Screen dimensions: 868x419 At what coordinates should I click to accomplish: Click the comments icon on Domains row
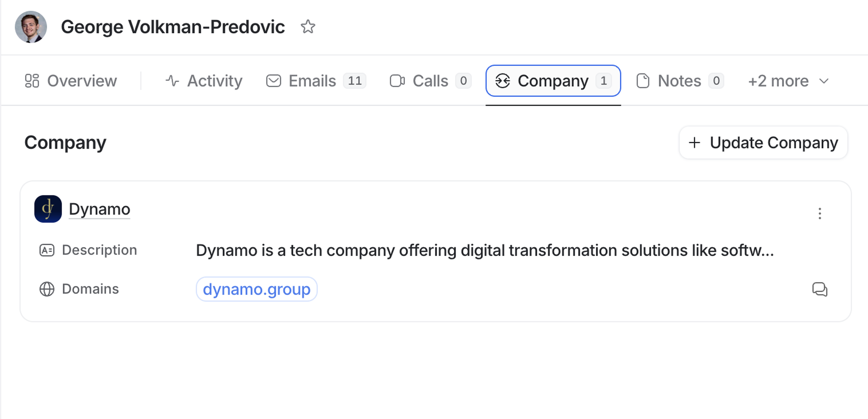click(x=819, y=289)
